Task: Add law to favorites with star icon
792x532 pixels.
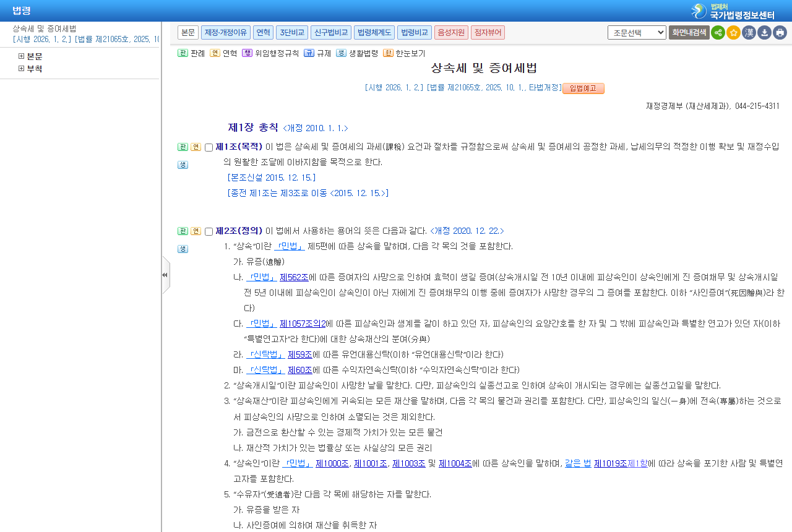Action: point(733,33)
